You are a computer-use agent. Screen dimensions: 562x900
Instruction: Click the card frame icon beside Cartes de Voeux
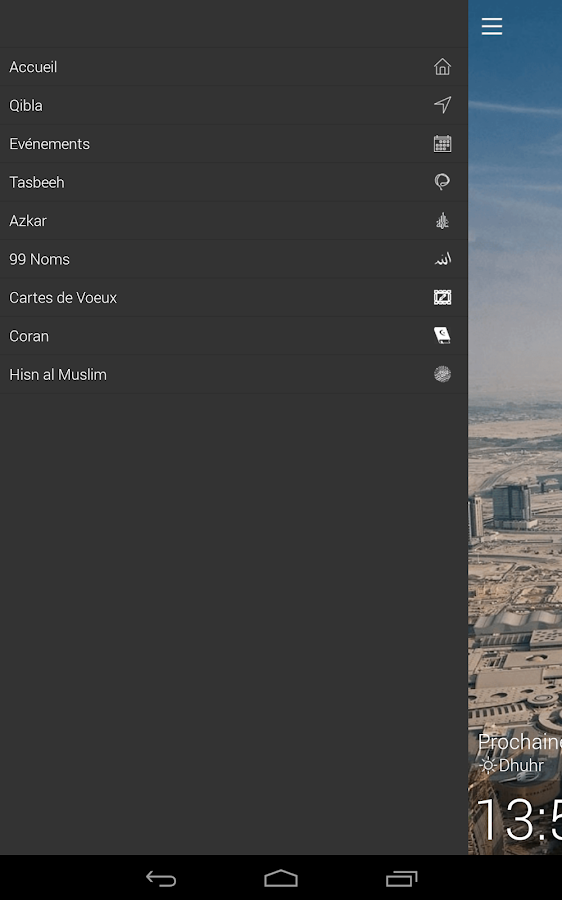(x=442, y=297)
